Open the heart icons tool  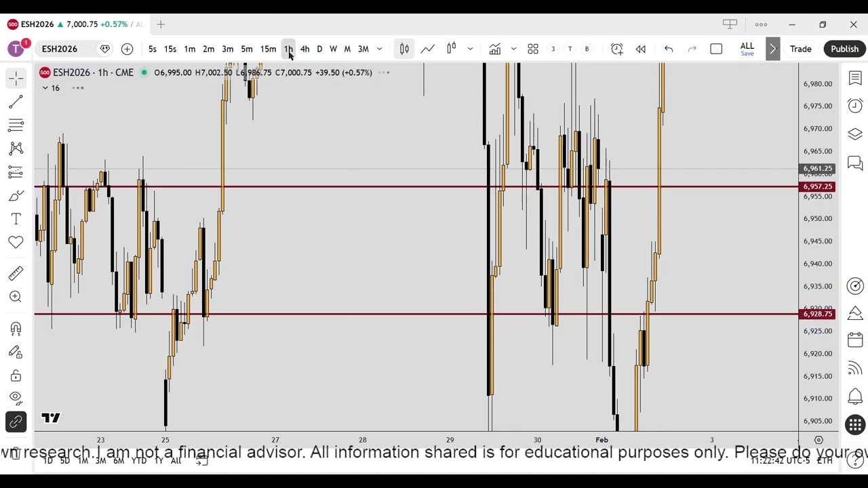(16, 242)
